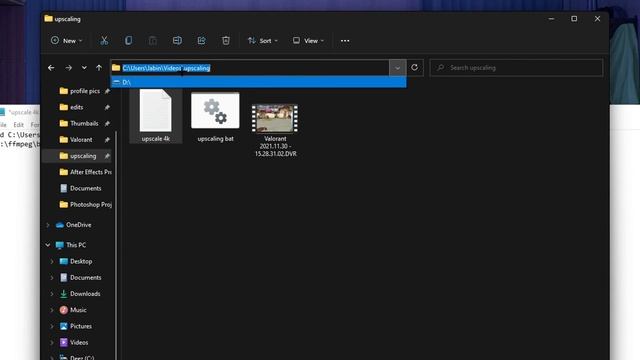
Task: Select the Valorant DVR video file
Action: 275,130
